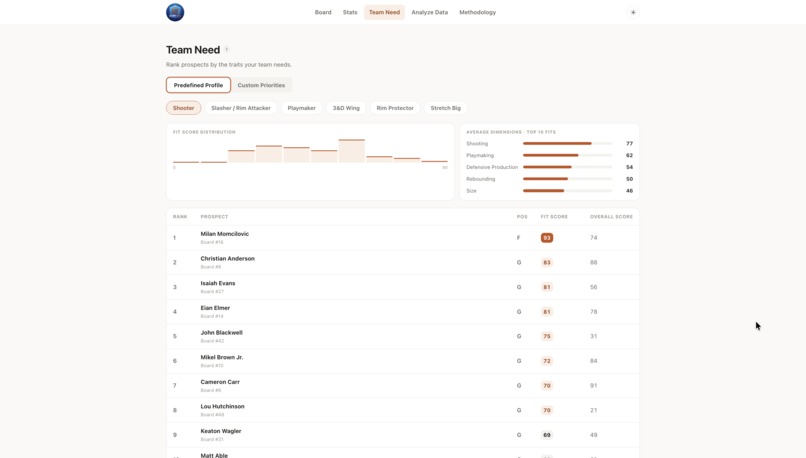Choose the Playmaker profile chip
This screenshot has height=458, width=806.
click(301, 108)
